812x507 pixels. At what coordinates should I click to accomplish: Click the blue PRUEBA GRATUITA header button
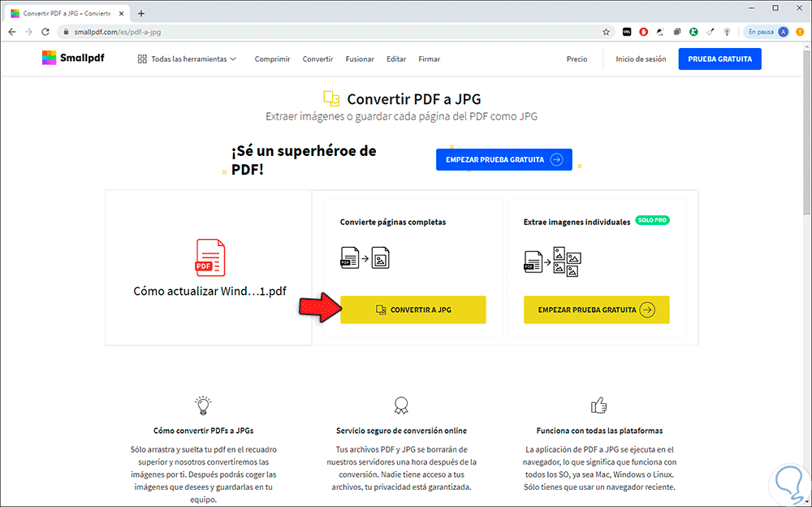pos(719,59)
